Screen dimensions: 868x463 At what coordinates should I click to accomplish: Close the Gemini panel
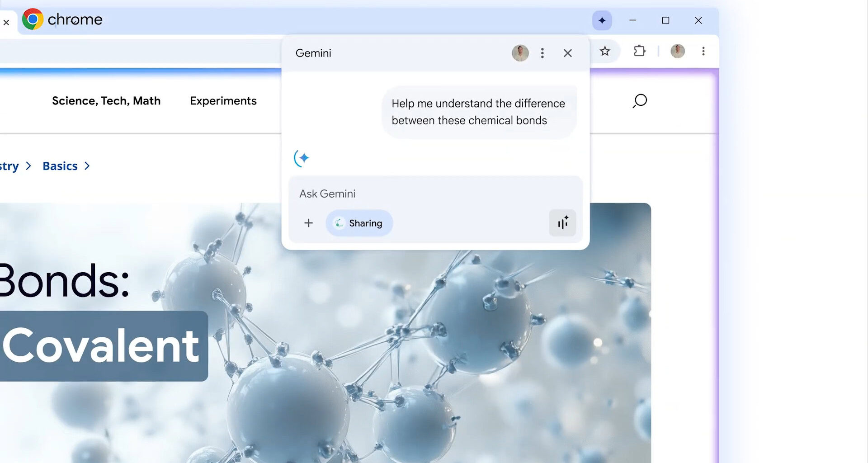(567, 53)
